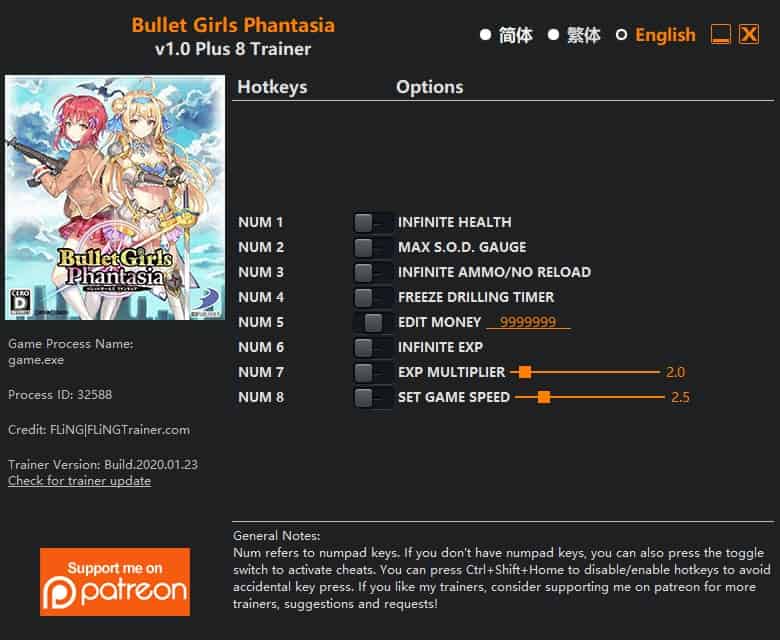Turn on Infinite Ammo/No Reload switch
Image resolution: width=780 pixels, height=640 pixels.
tap(373, 272)
